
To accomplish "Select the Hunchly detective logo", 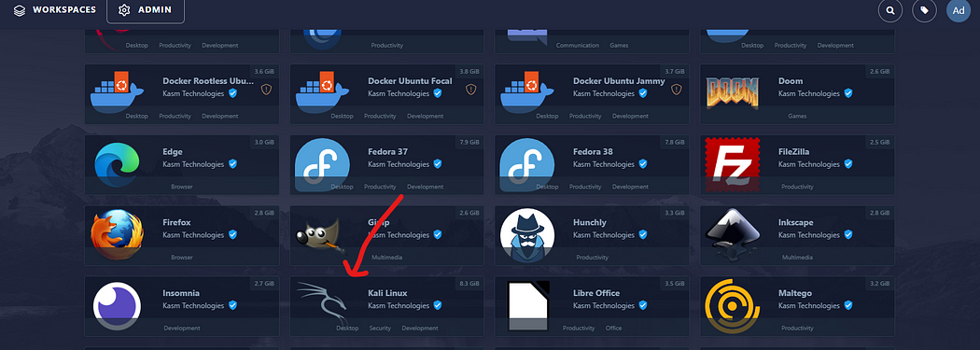I will click(527, 235).
